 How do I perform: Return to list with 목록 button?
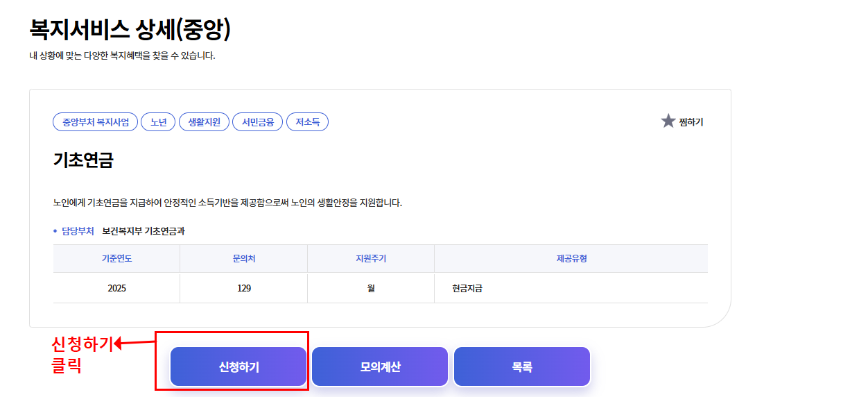[x=522, y=367]
